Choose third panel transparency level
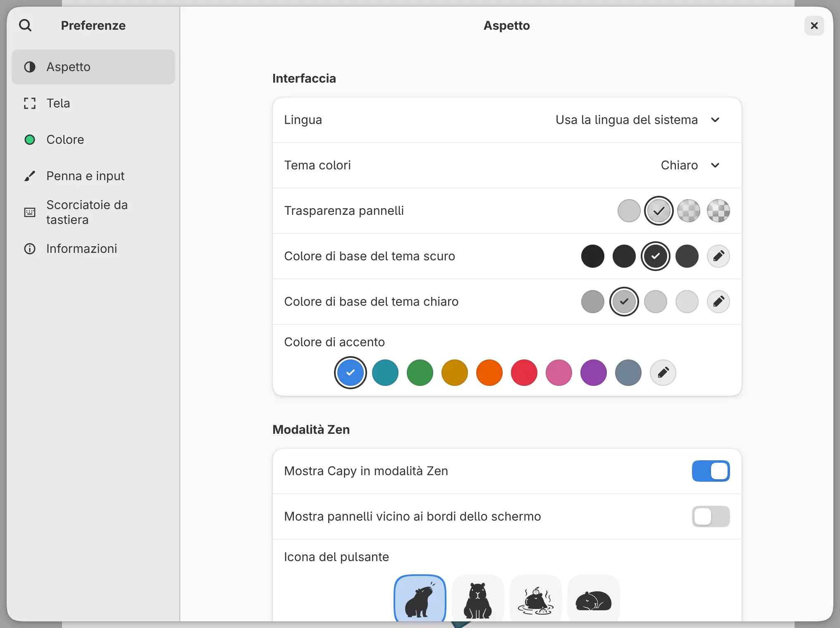This screenshot has width=840, height=628. click(689, 211)
